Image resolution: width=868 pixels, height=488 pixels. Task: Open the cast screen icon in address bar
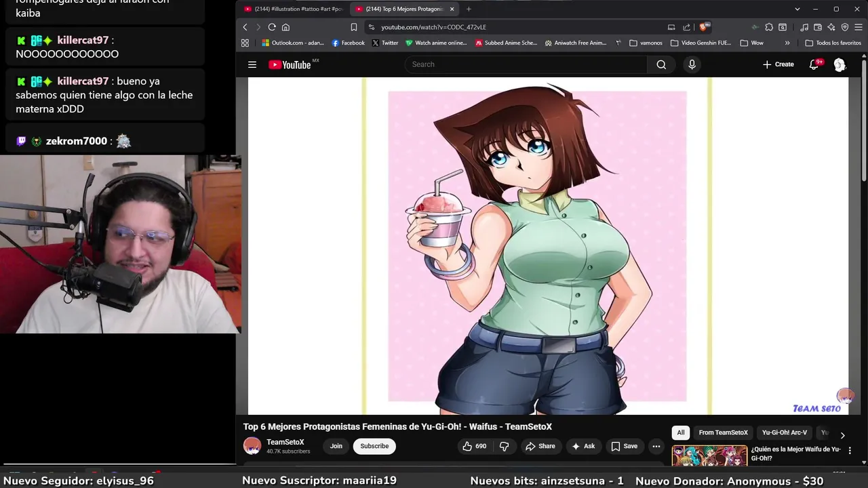671,27
